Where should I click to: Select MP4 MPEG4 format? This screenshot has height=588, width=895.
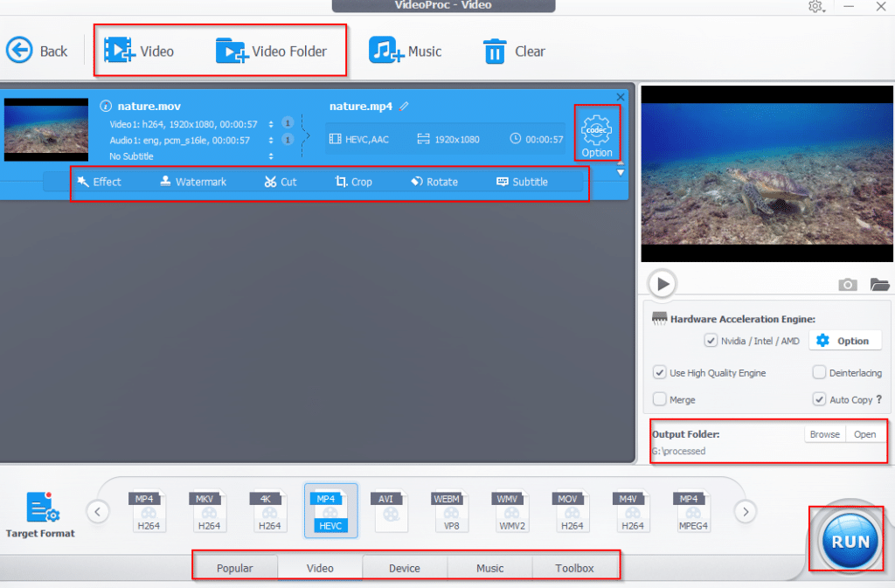[x=692, y=511]
